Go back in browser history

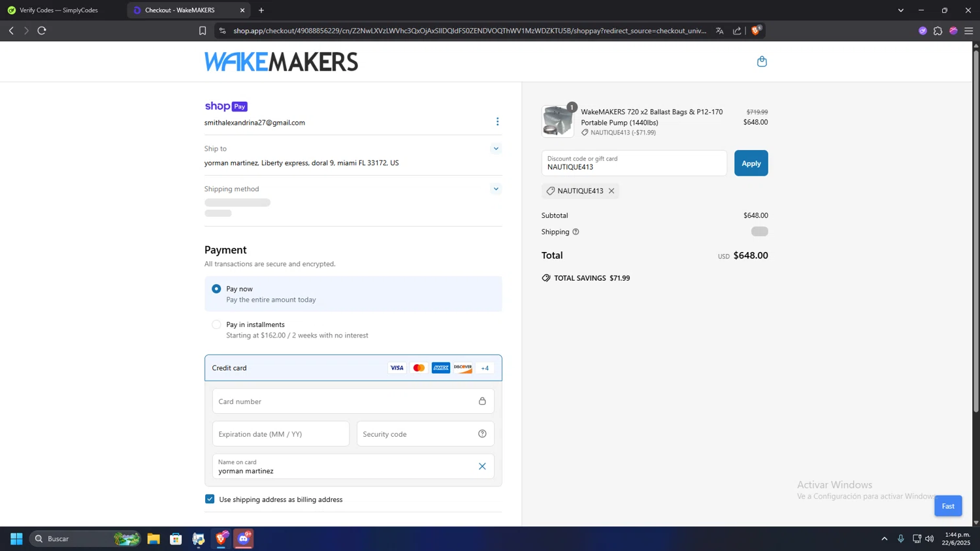pos(11,31)
